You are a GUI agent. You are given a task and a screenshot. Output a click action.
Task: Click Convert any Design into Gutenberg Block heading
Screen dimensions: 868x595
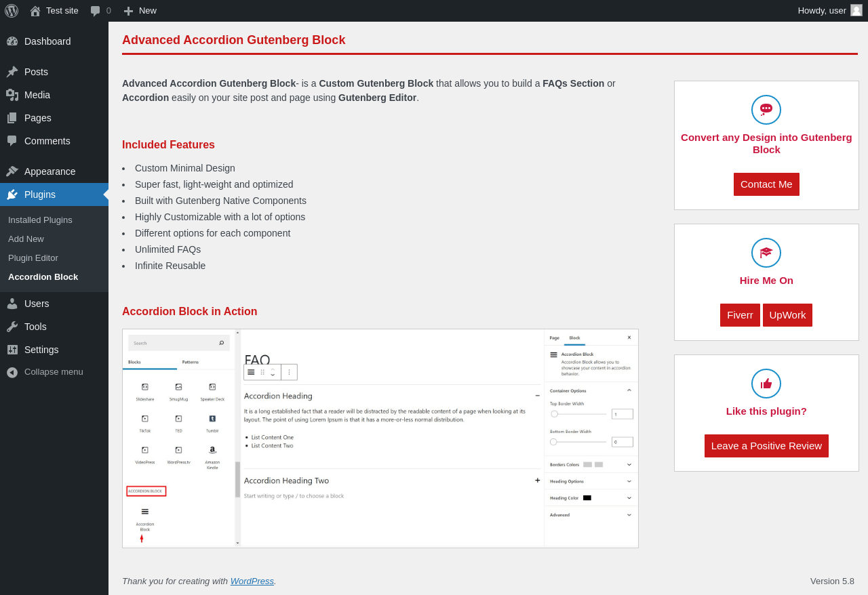click(766, 143)
